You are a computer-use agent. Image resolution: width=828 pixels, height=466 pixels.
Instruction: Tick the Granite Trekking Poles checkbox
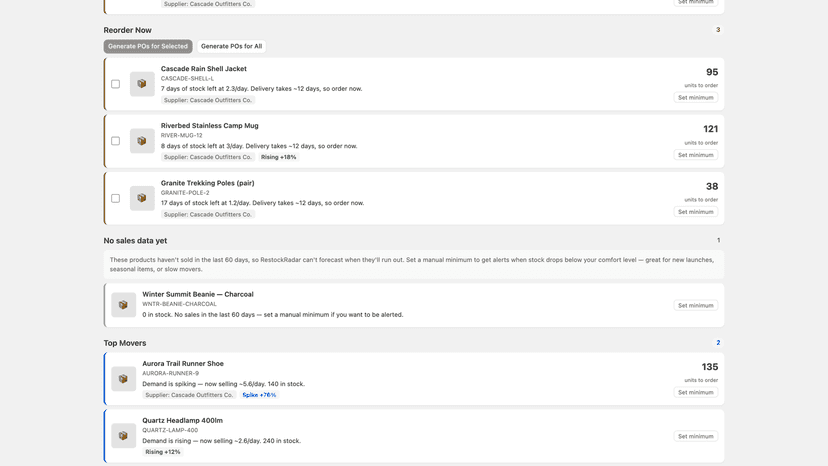(x=116, y=198)
